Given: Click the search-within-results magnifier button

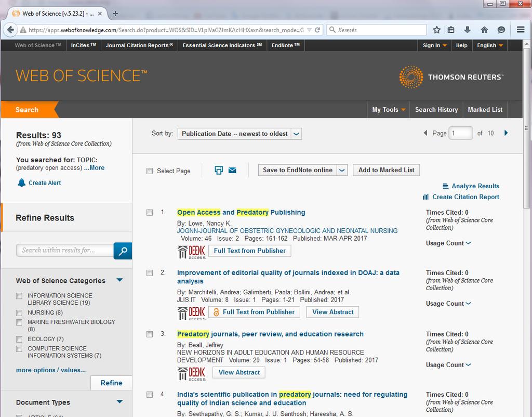Looking at the screenshot, I should (x=123, y=251).
